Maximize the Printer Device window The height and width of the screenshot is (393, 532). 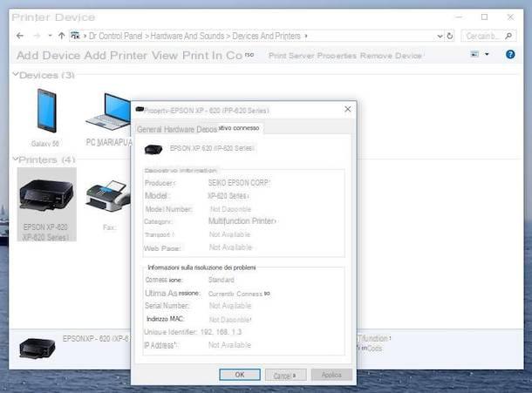(485, 17)
